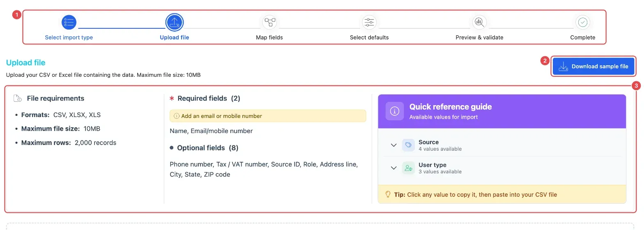Click the File requirements heading text
Image resolution: width=644 pixels, height=230 pixels.
(55, 99)
